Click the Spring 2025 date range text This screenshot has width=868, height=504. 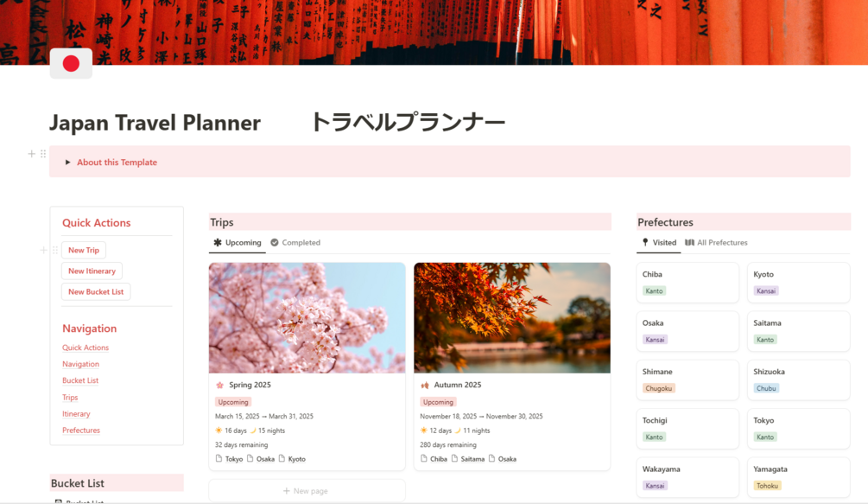(x=264, y=416)
